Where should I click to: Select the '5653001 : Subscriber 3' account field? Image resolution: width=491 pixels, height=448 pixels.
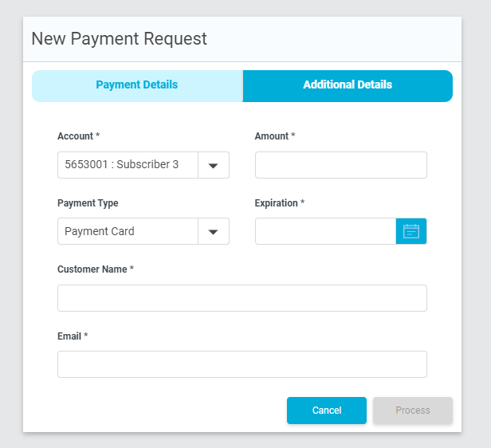(128, 165)
